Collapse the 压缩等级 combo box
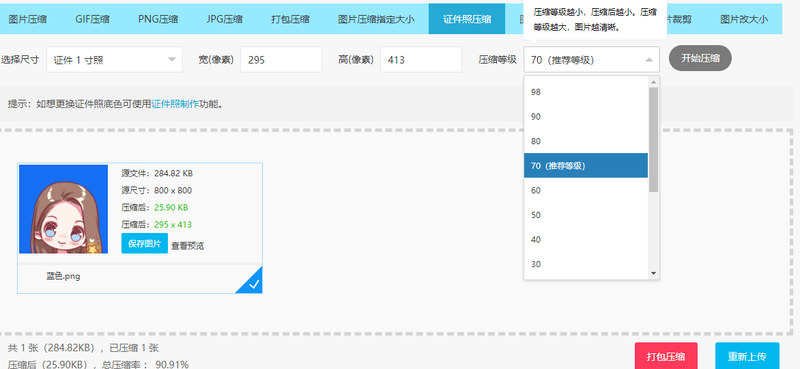 tap(591, 60)
